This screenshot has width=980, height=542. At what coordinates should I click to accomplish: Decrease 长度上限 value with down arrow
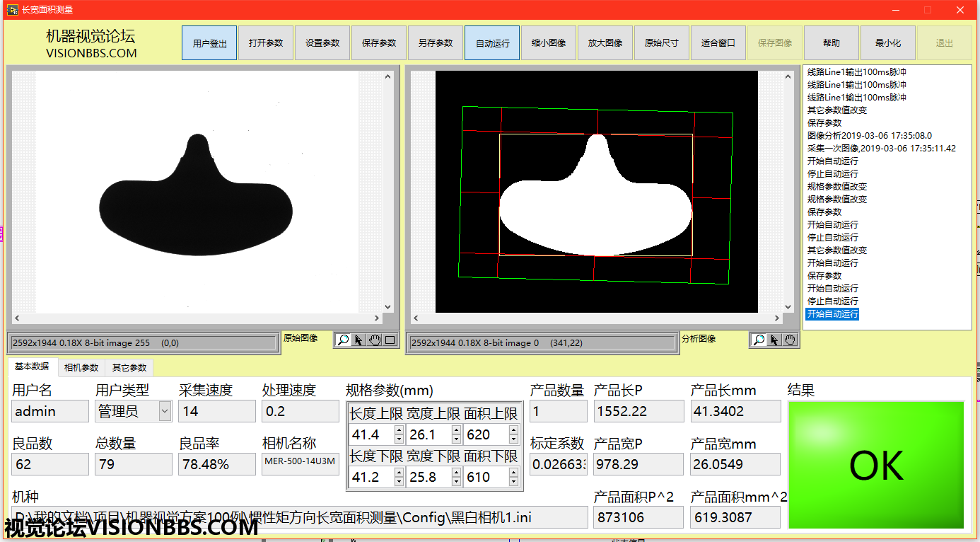coord(399,439)
